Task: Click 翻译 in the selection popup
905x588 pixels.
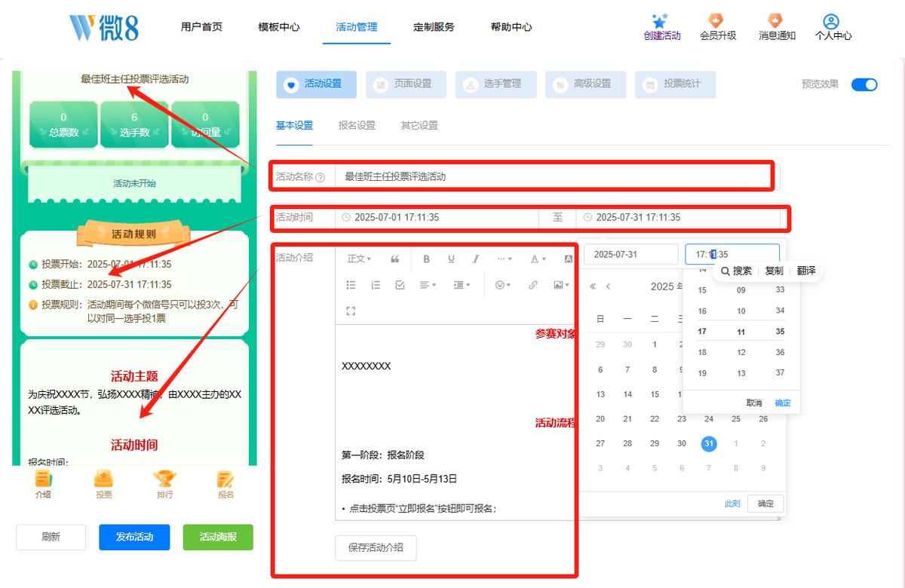Action: point(806,271)
